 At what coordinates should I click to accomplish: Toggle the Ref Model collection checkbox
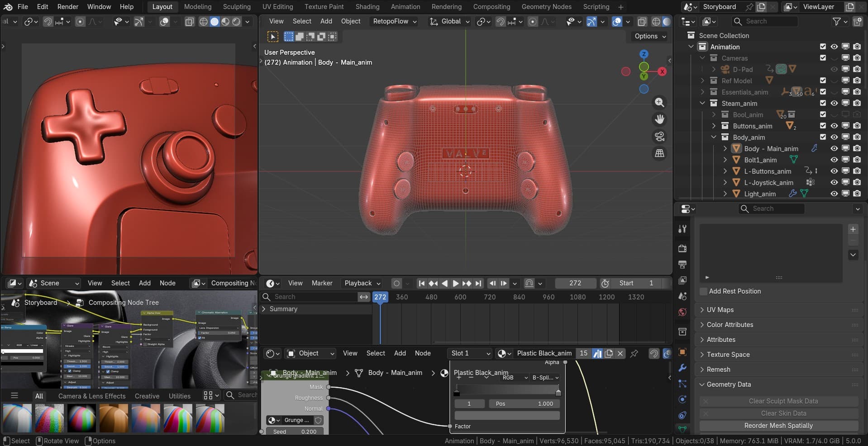pos(823,81)
